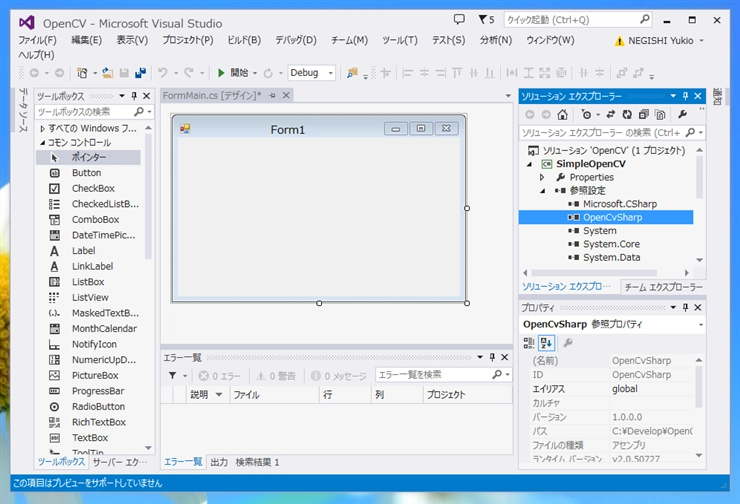Screen dimensions: 740x504
Task: Select the Button control in toolbox
Action: [88, 173]
